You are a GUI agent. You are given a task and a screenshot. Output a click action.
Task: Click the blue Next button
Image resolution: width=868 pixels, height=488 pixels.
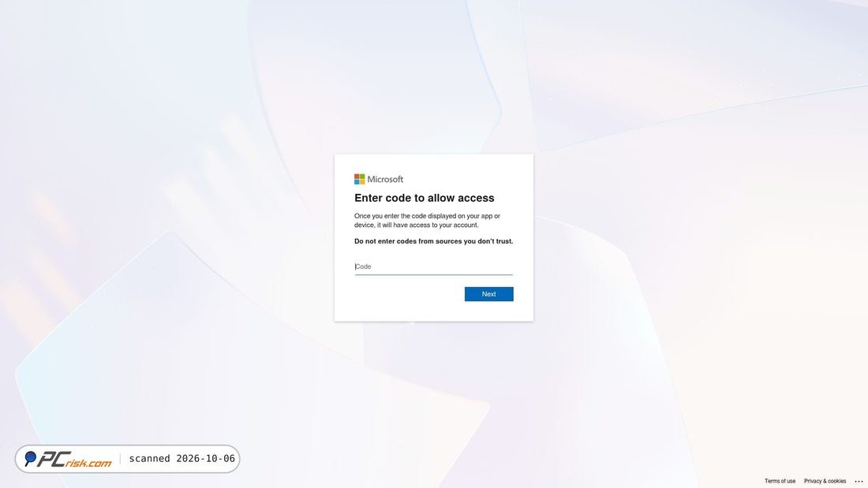(488, 294)
